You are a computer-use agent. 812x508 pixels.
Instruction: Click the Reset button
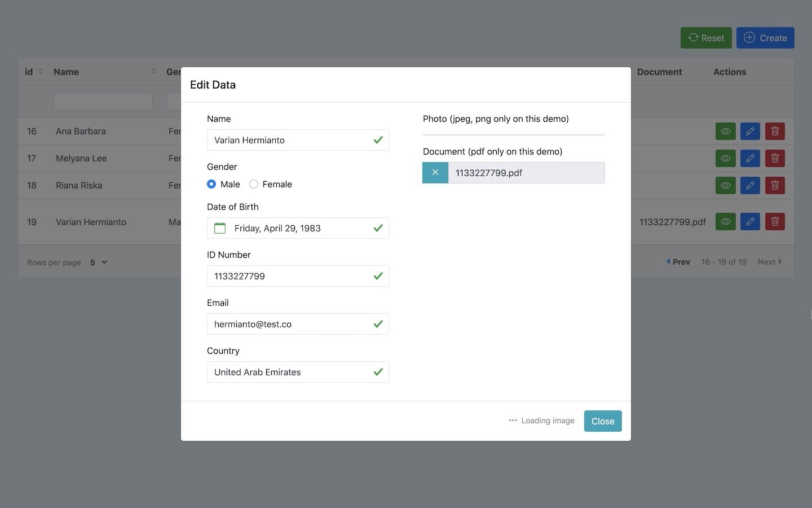coord(706,38)
